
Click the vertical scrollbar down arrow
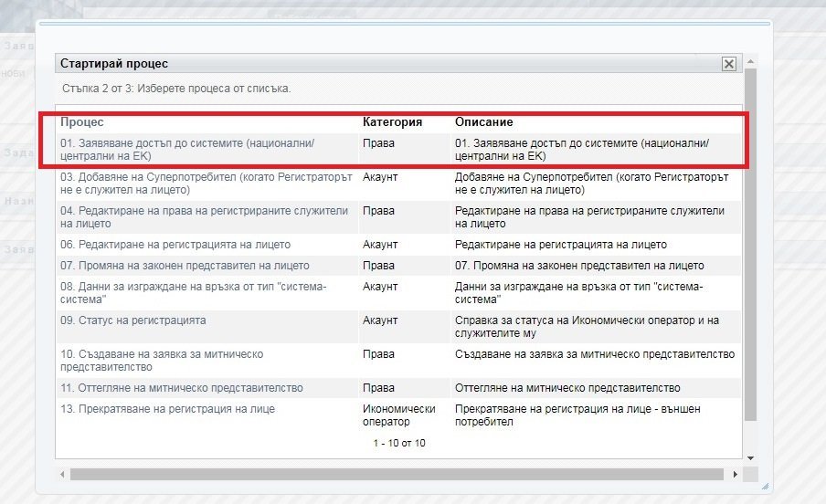click(750, 457)
